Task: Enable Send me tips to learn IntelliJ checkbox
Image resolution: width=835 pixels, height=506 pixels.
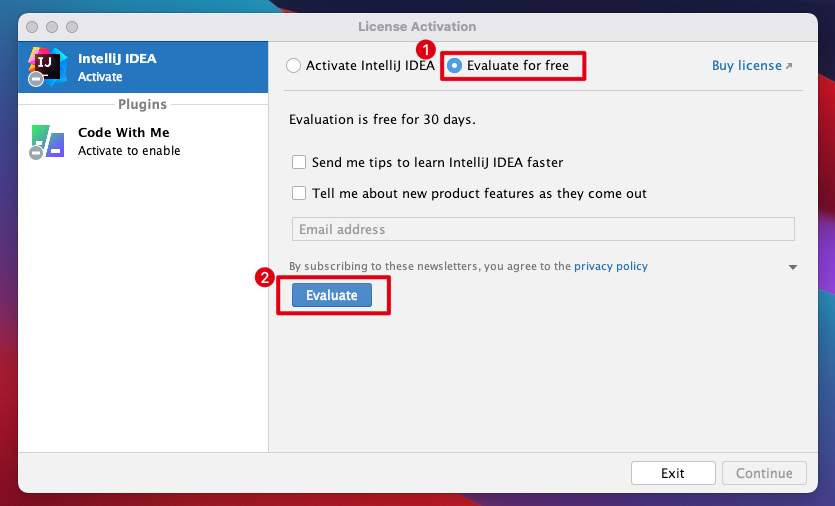Action: click(299, 162)
